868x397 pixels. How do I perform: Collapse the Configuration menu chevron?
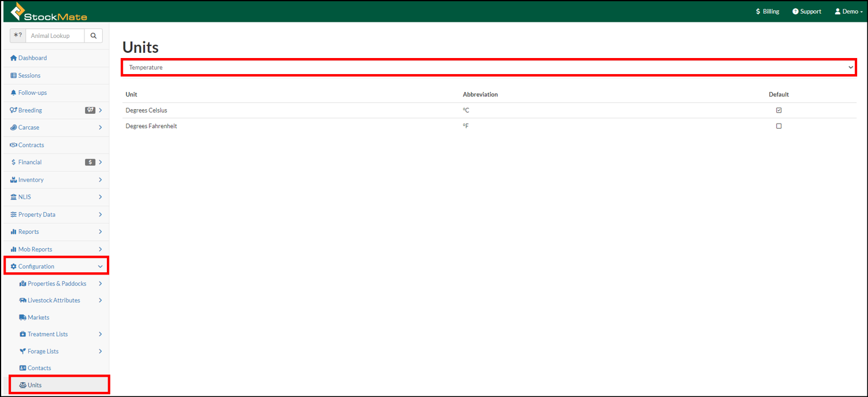click(101, 267)
